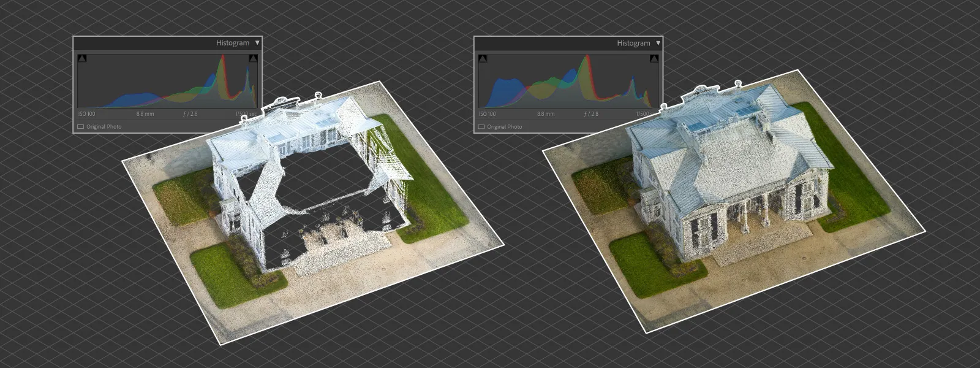Image resolution: width=980 pixels, height=368 pixels.
Task: Click f / 2.8 aperture in right histogram
Action: click(591, 114)
